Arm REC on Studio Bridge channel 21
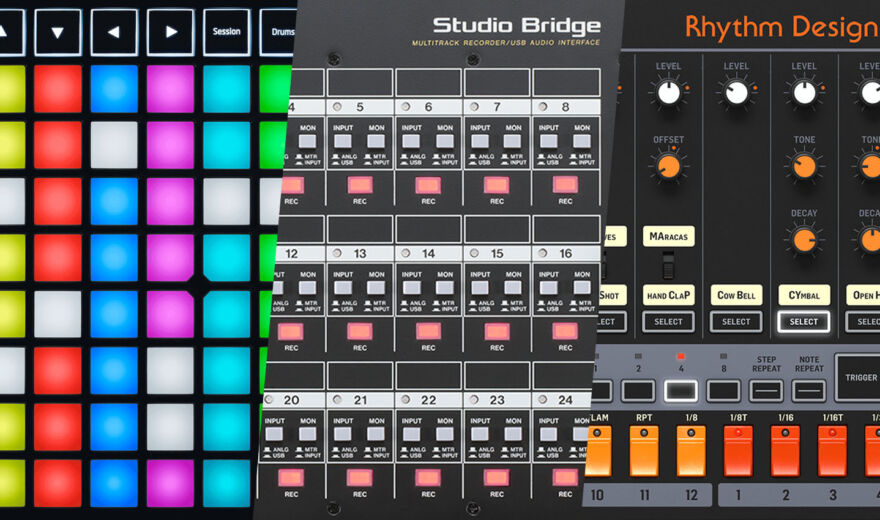Viewport: 880px width, 520px height. tap(359, 478)
